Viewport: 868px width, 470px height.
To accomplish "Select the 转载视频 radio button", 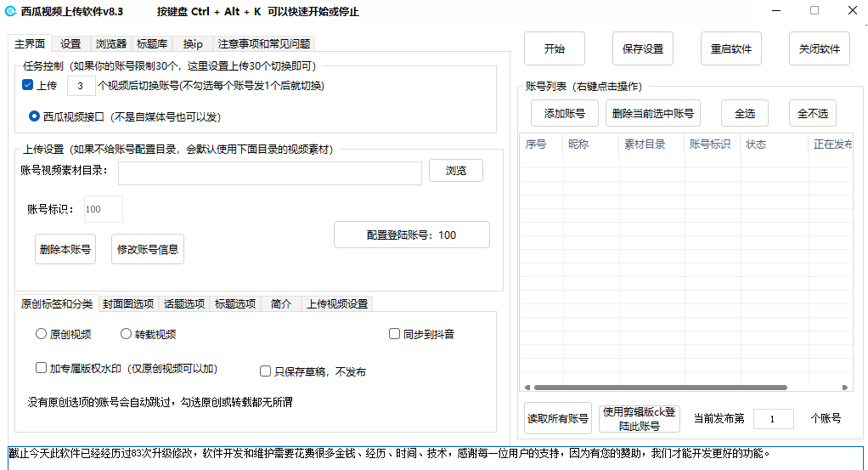I will [126, 334].
